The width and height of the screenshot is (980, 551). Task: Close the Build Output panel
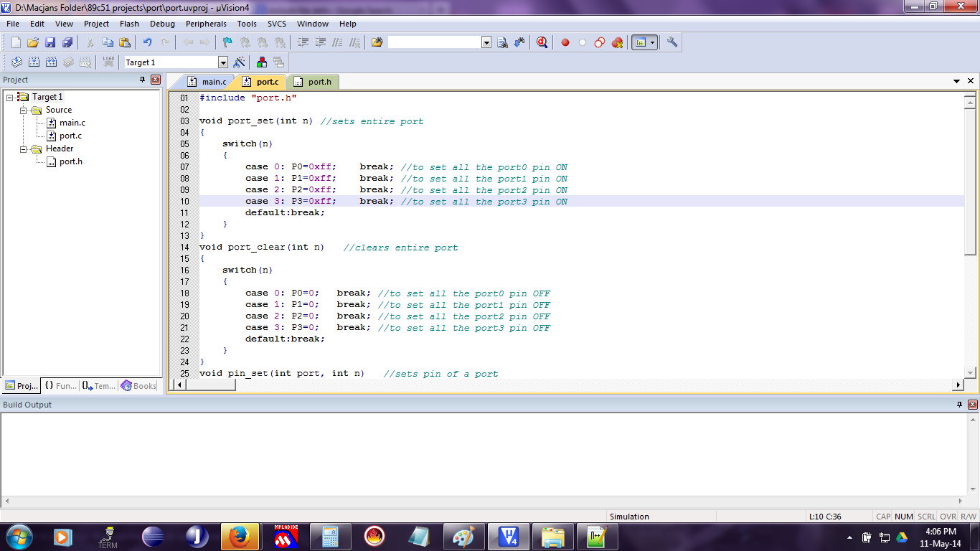click(973, 405)
